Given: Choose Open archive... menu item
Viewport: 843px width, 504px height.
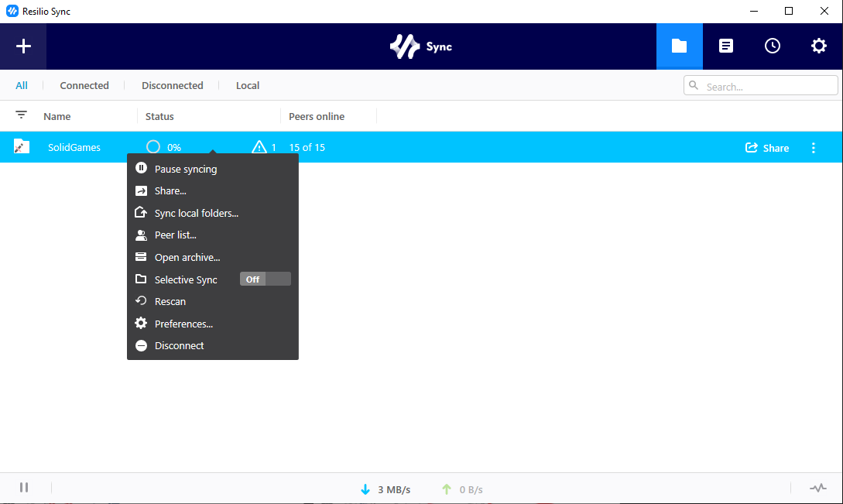Looking at the screenshot, I should (212, 257).
